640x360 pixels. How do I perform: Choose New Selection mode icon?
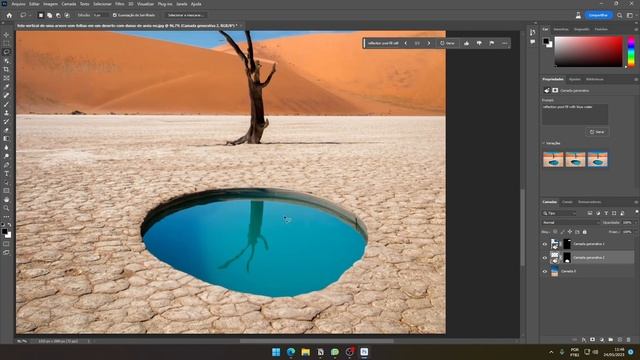[x=40, y=15]
